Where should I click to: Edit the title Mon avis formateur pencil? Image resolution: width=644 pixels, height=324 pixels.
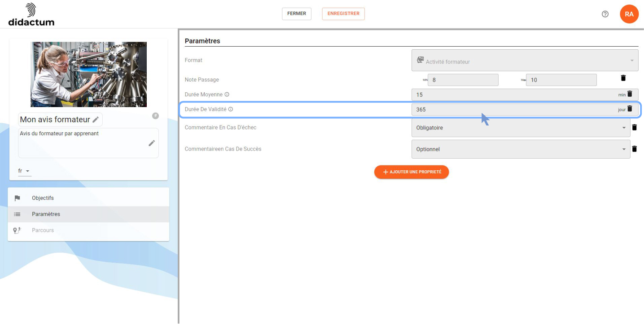[x=96, y=120]
